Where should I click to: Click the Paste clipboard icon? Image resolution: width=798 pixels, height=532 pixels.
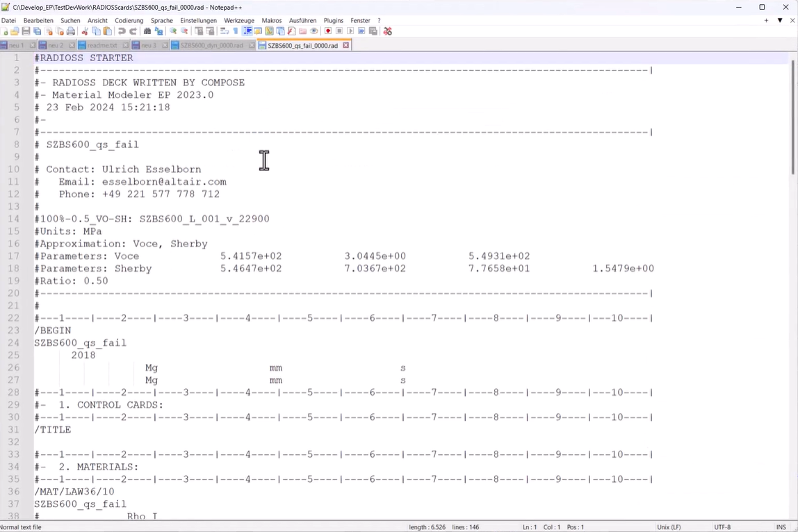107,31
